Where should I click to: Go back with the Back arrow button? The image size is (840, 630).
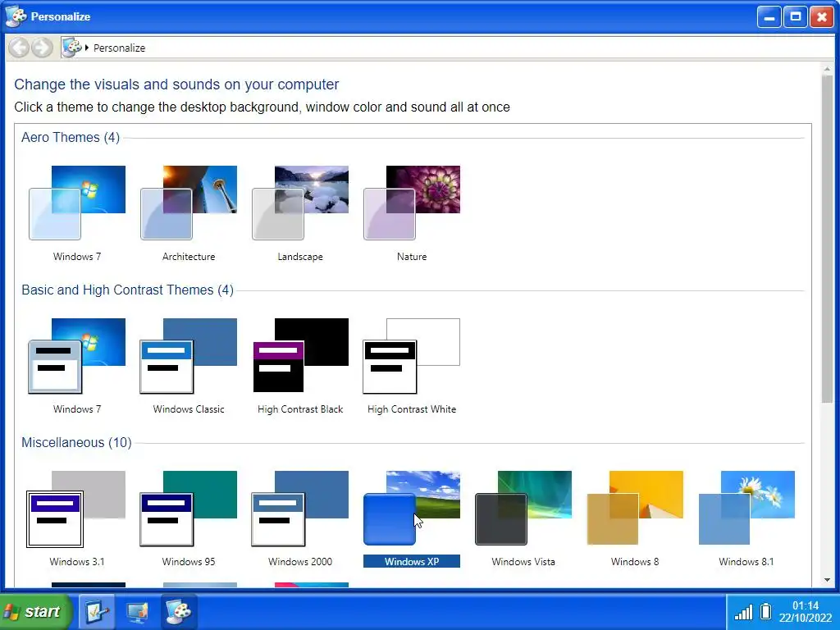coord(19,47)
